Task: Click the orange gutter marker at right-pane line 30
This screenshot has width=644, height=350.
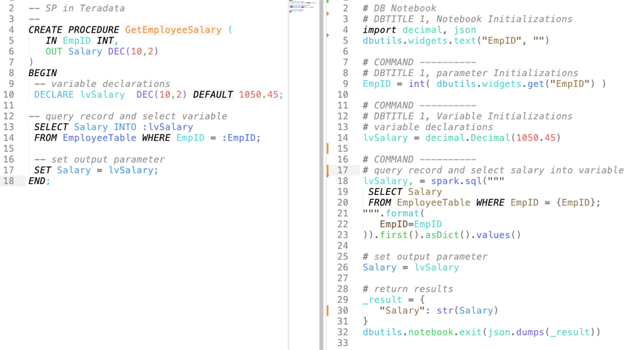Action: 327,310
